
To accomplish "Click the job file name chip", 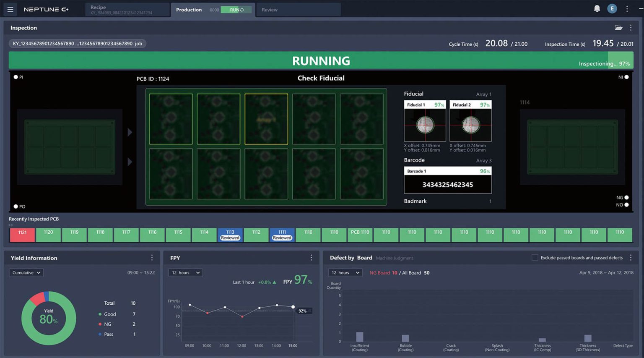I will pyautogui.click(x=78, y=44).
